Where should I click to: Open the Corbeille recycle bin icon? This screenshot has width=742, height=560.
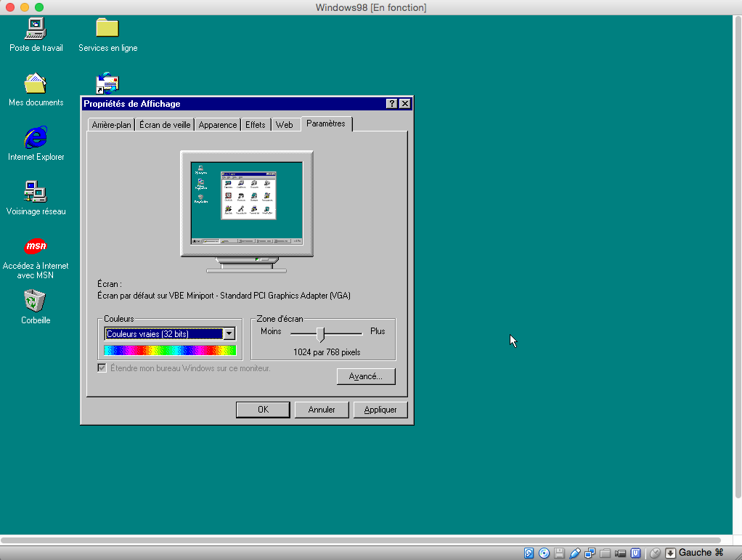[35, 301]
